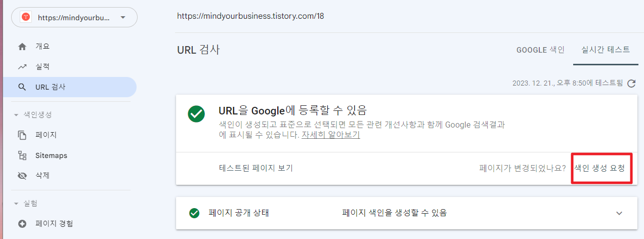This screenshot has height=239, width=644.
Task: Collapse the 색인생성 sidebar section
Action: pos(16,115)
